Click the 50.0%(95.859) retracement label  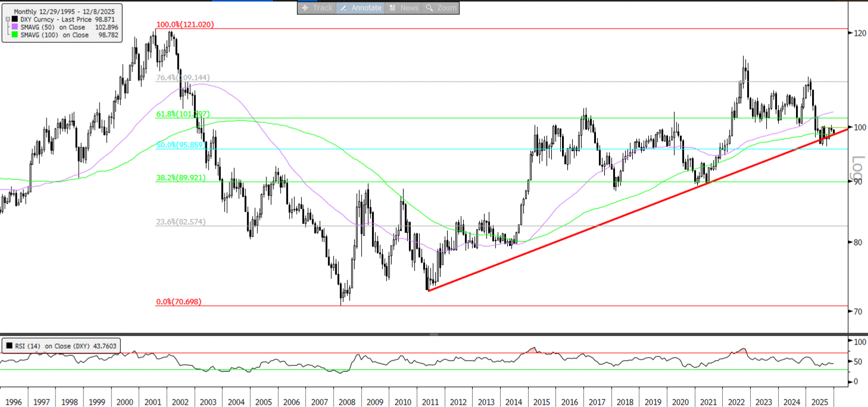182,145
